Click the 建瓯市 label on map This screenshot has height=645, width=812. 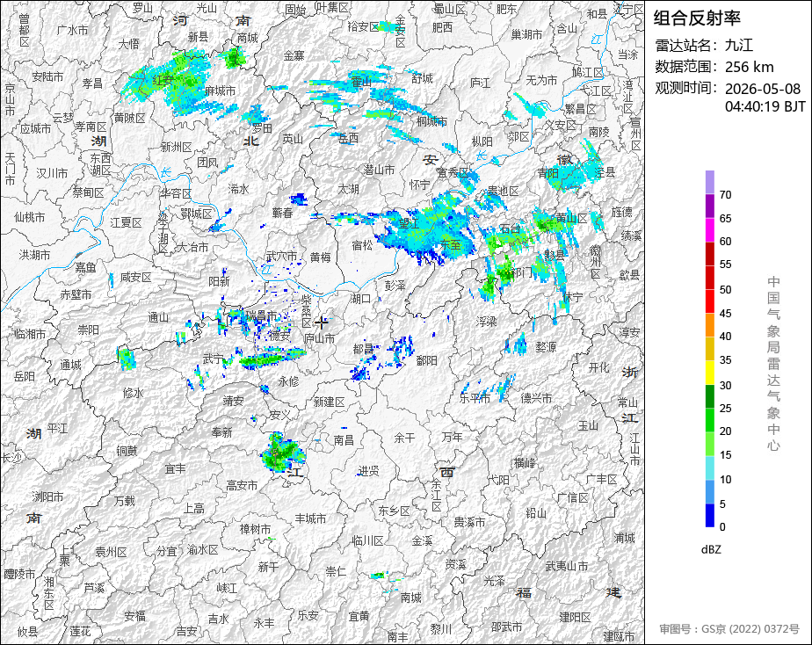(620, 636)
